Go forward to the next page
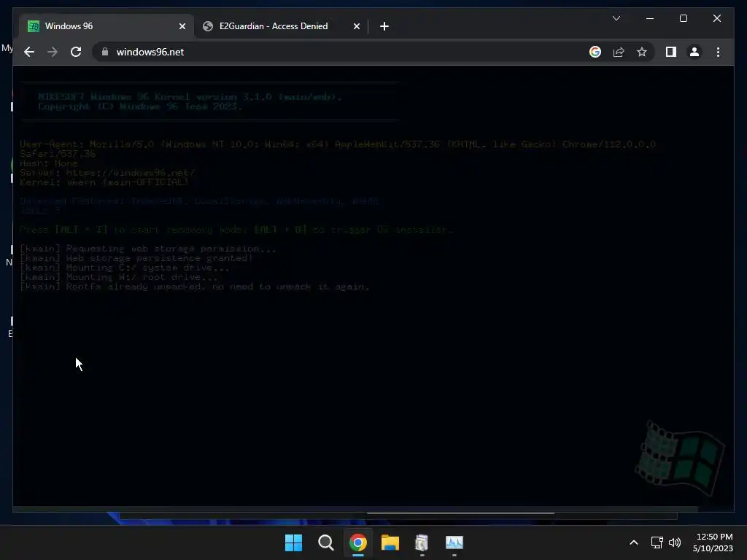The width and height of the screenshot is (747, 560). [x=53, y=52]
